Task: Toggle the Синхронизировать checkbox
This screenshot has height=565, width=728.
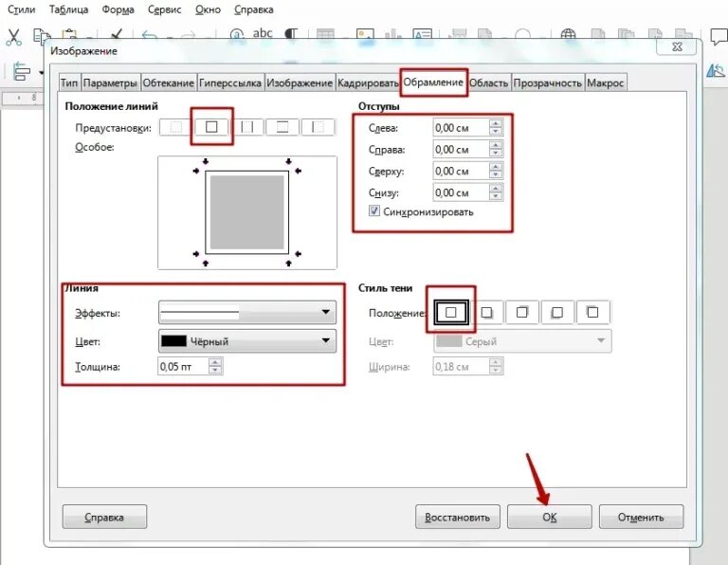Action: 374,211
